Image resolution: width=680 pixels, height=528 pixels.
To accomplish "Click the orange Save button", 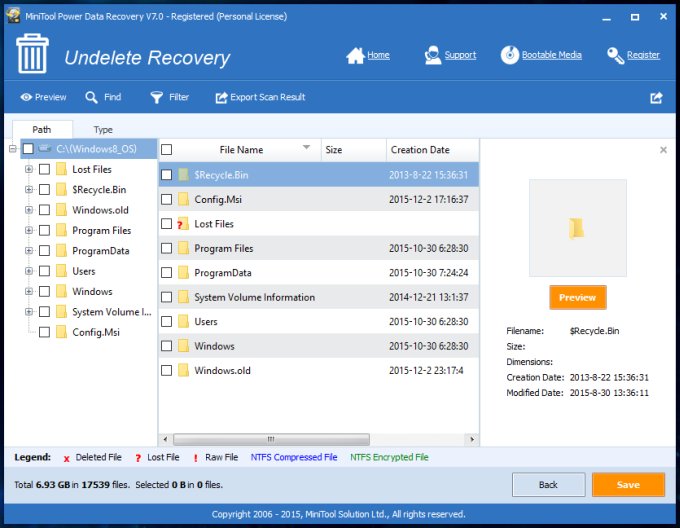I will (x=628, y=485).
